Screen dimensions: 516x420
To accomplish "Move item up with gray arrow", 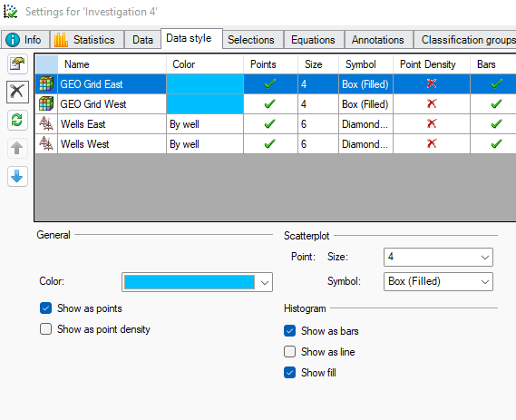I will pos(17,148).
